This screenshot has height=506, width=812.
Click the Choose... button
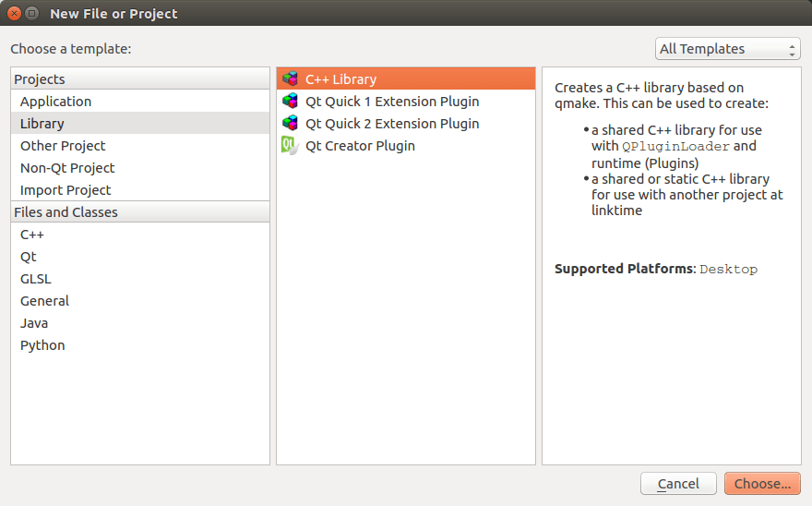coord(762,484)
